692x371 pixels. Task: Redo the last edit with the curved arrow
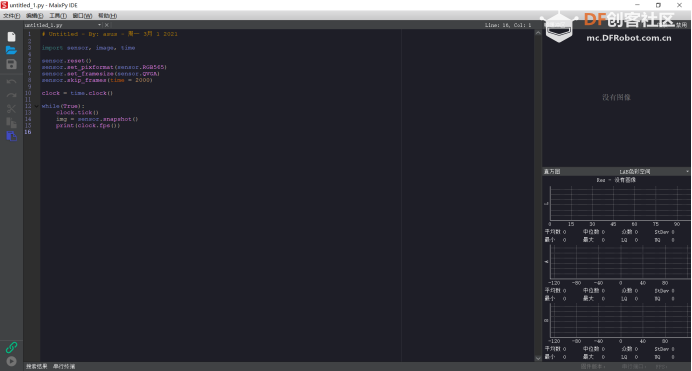(x=11, y=95)
